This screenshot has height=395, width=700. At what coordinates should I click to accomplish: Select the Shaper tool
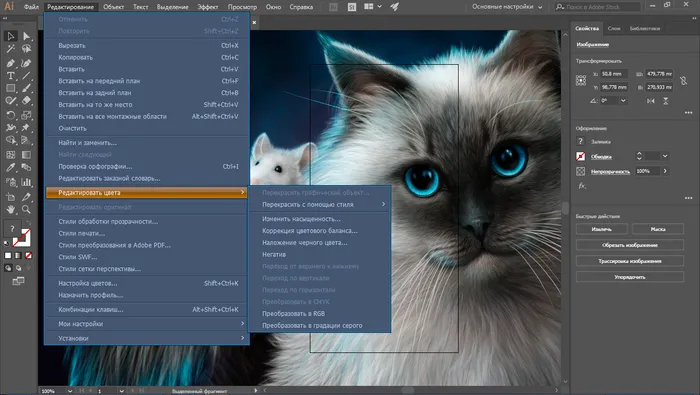coord(11,101)
